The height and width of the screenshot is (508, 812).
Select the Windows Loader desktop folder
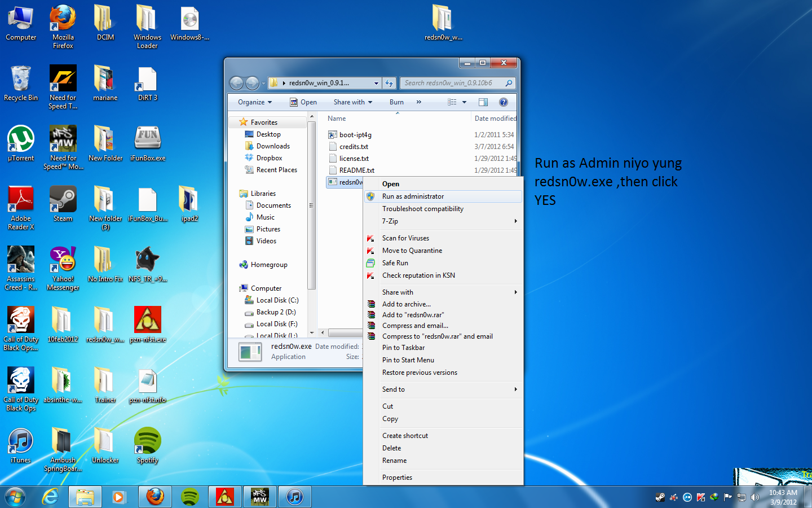pos(147,27)
